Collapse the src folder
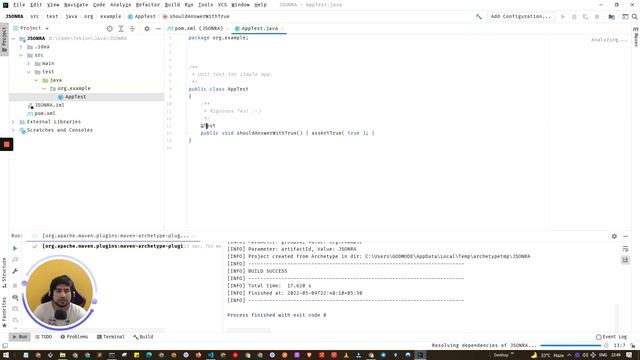This screenshot has width=640, height=360. (x=21, y=55)
